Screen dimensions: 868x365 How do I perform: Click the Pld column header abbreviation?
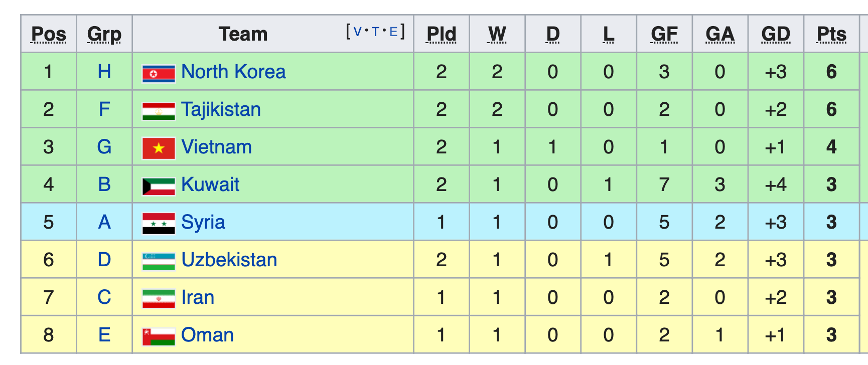click(x=442, y=34)
